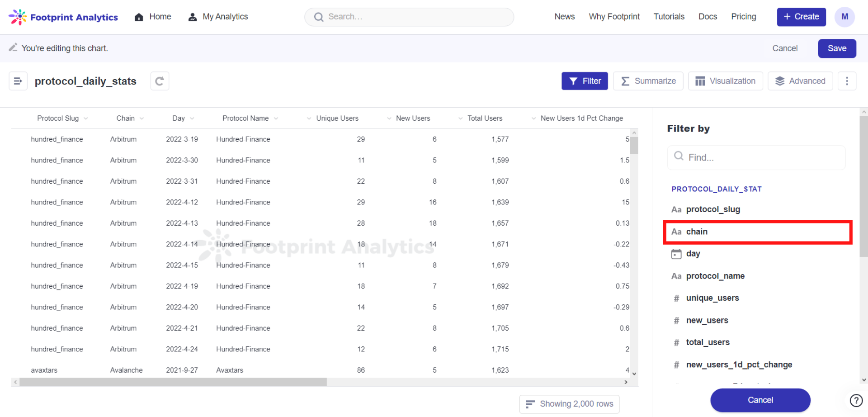Image resolution: width=868 pixels, height=417 pixels.
Task: Open Why Footprint page
Action: [614, 17]
